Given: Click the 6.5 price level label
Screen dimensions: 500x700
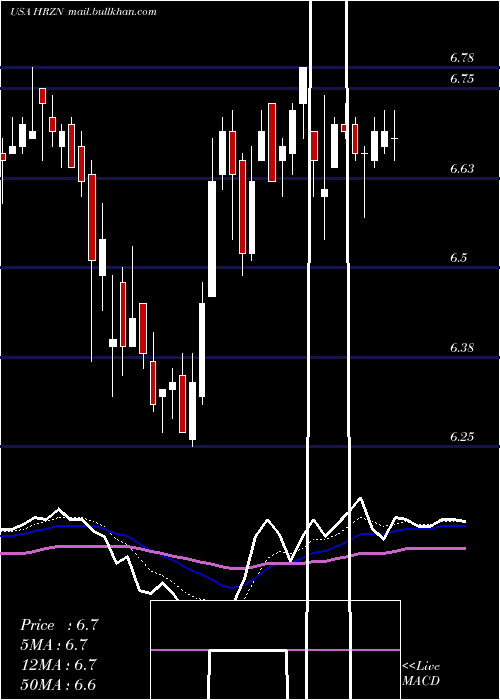Looking at the screenshot, I should pyautogui.click(x=459, y=258).
